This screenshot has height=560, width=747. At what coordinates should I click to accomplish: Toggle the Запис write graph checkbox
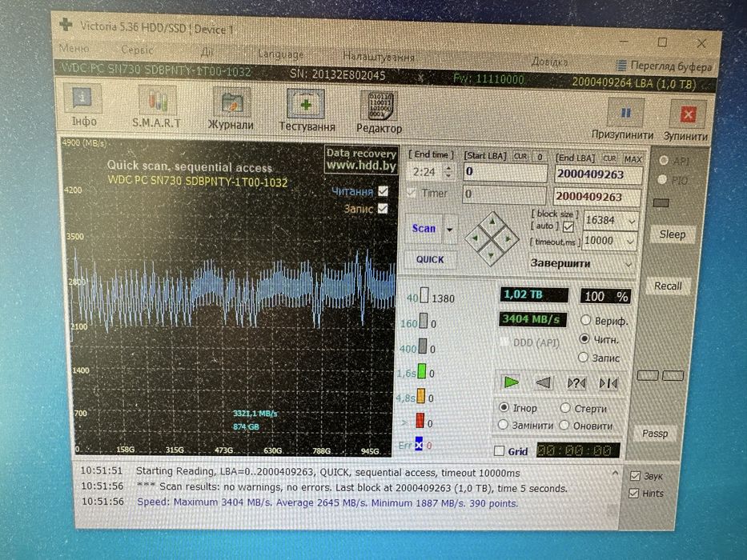[x=382, y=209]
